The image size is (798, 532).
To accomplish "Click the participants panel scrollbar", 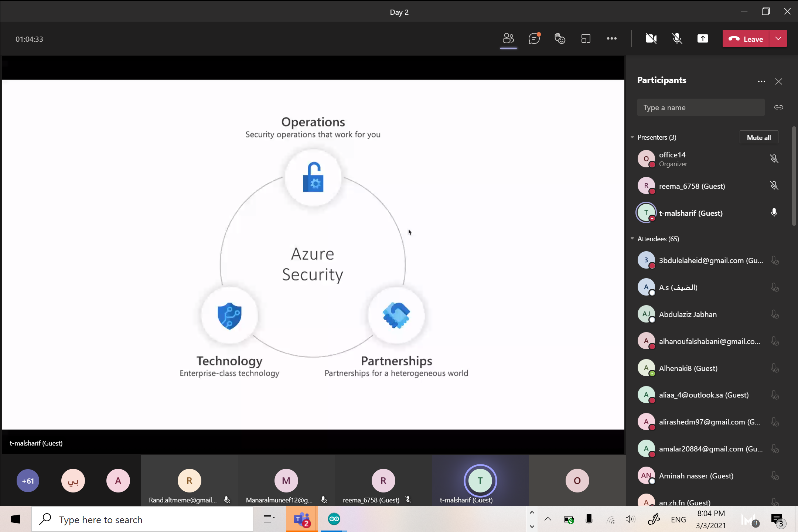I will pyautogui.click(x=794, y=176).
